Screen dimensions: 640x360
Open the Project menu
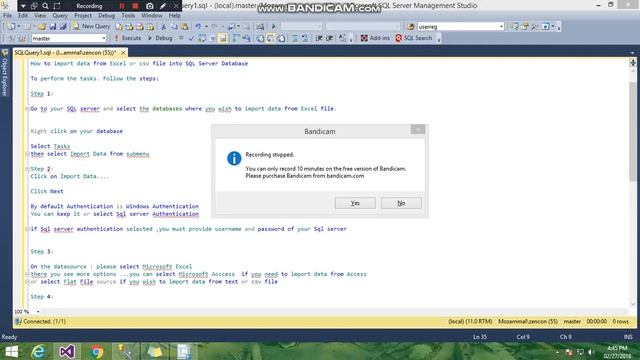pos(83,16)
